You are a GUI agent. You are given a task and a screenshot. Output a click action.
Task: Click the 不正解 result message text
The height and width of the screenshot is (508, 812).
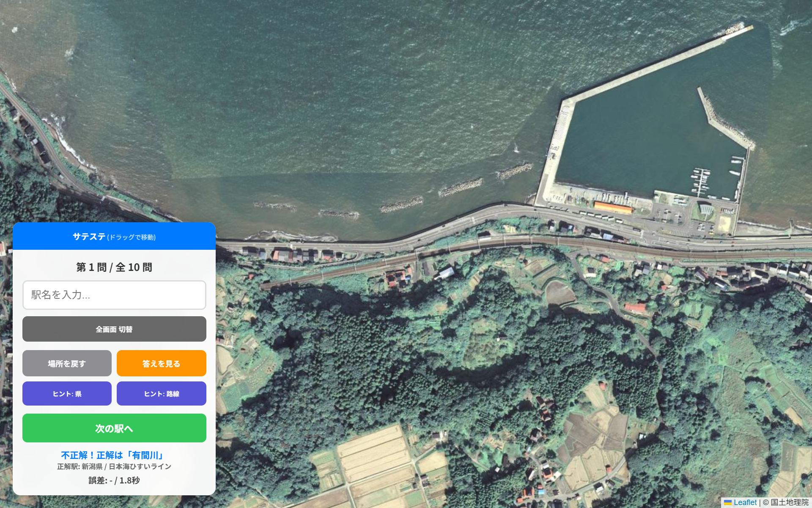click(112, 455)
